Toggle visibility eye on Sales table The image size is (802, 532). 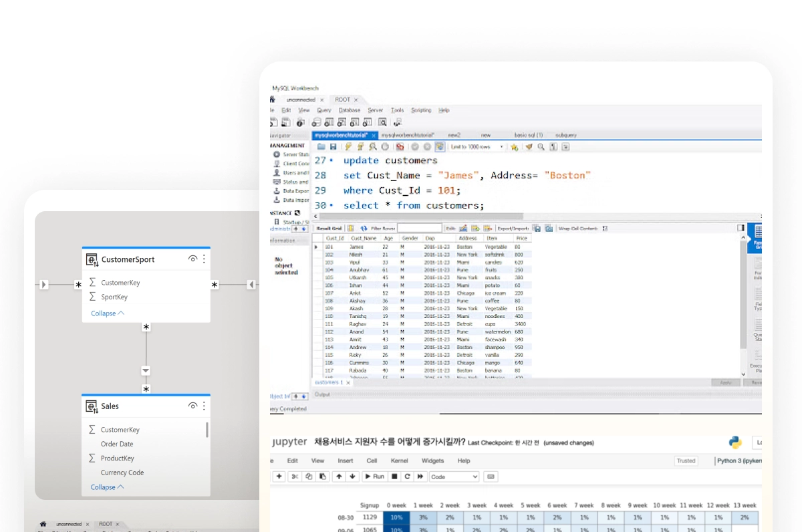(192, 406)
